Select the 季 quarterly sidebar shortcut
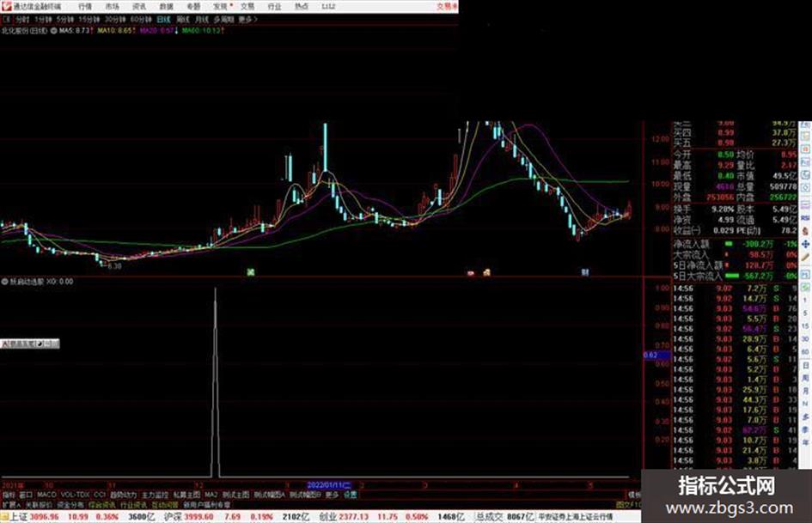This screenshot has height=523, width=812. click(805, 429)
